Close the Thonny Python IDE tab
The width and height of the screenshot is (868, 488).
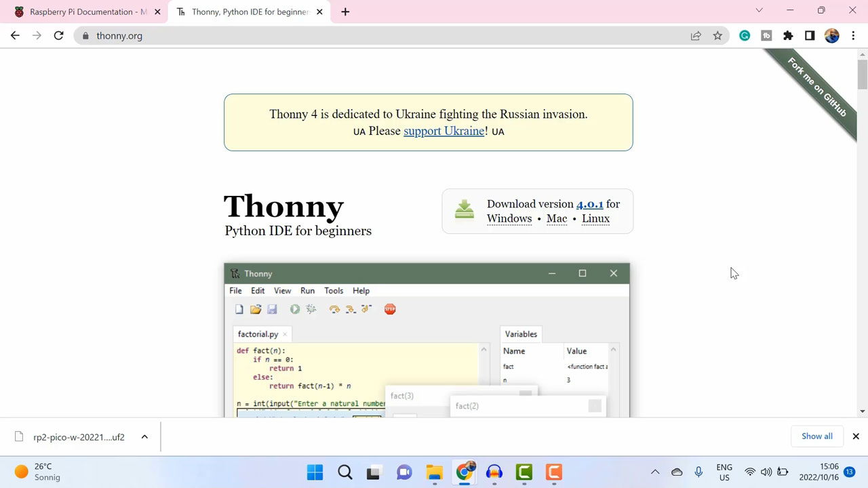pyautogui.click(x=319, y=12)
